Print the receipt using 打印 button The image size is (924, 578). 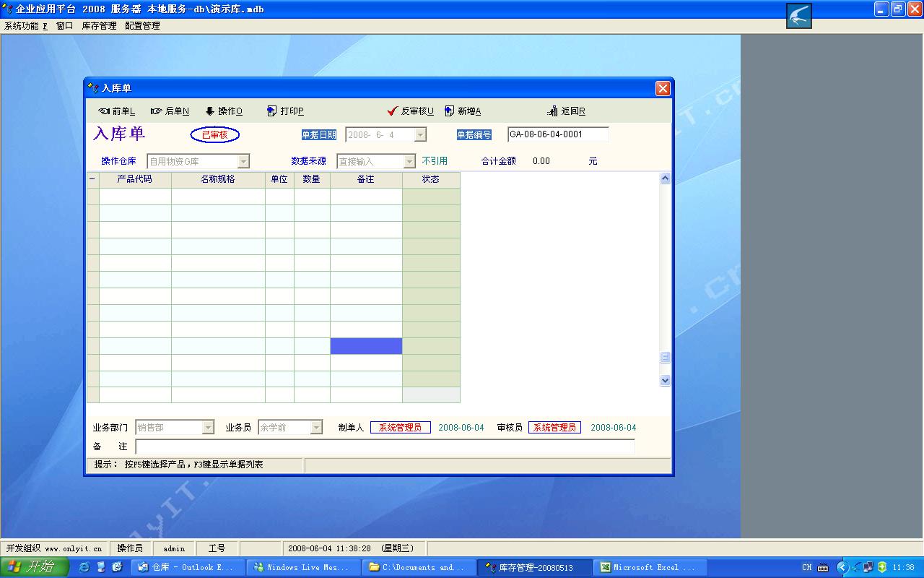pyautogui.click(x=285, y=111)
